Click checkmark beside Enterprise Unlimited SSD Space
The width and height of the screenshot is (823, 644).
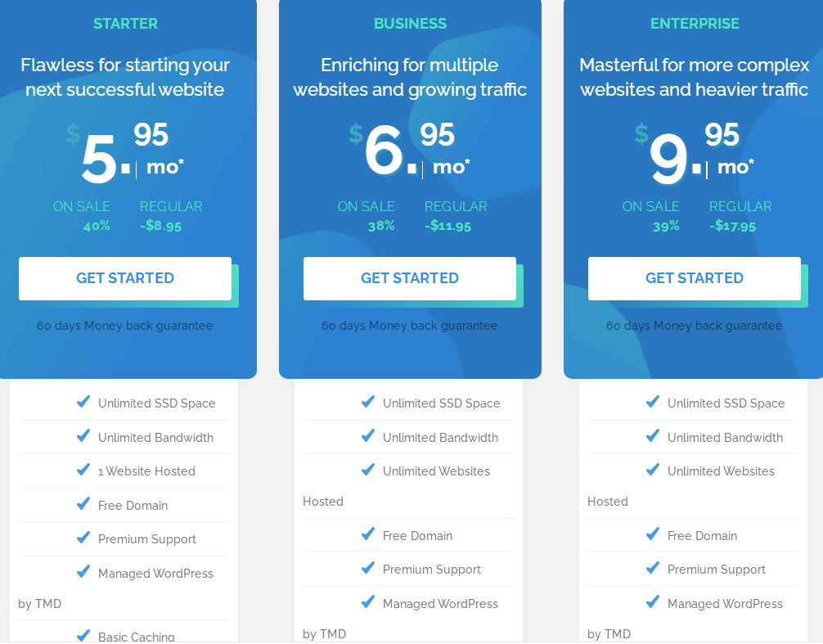pyautogui.click(x=653, y=402)
